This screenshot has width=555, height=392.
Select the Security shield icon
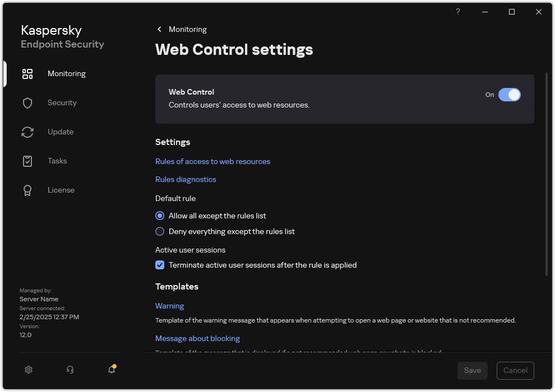pyautogui.click(x=27, y=102)
